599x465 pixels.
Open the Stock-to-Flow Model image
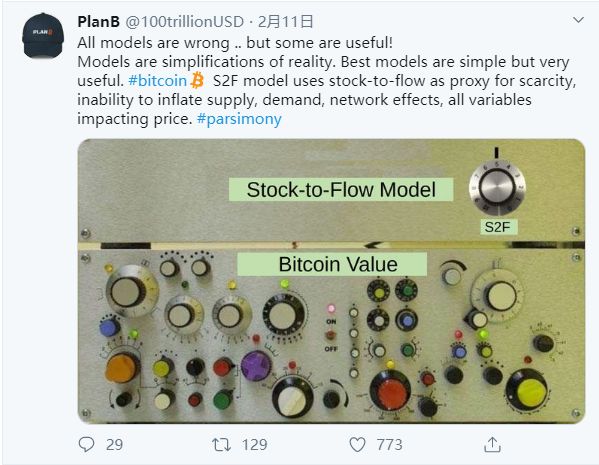(x=331, y=281)
